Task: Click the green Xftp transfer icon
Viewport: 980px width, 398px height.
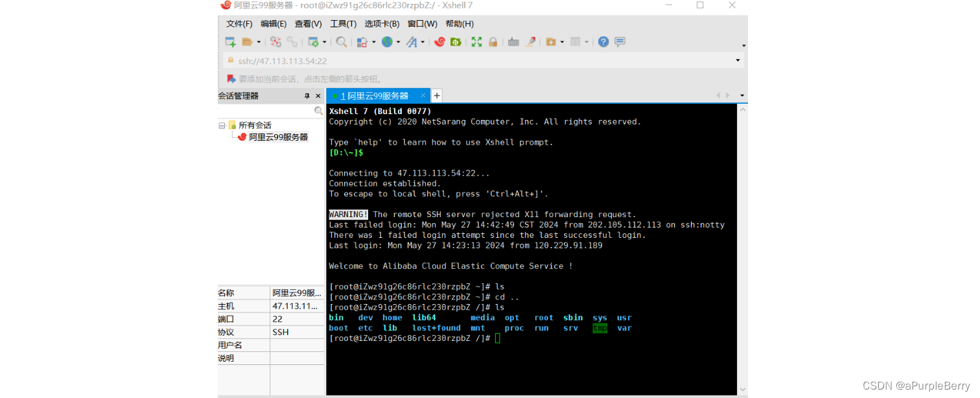Action: pos(456,42)
